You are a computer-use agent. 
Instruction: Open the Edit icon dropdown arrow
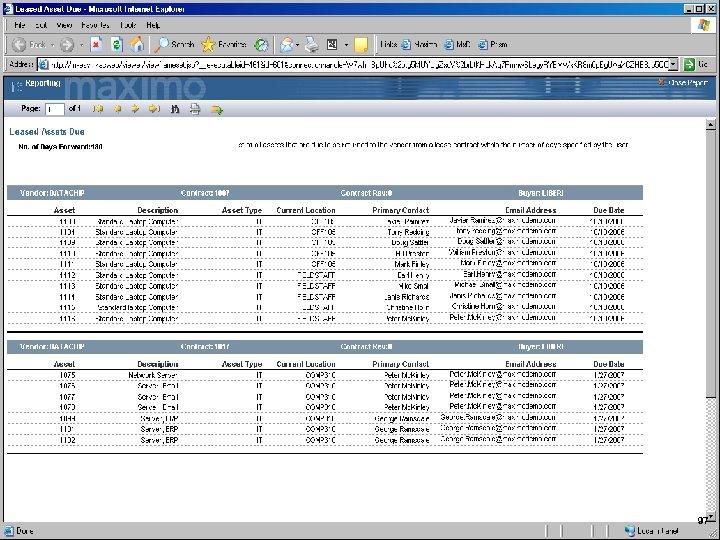coord(346,45)
